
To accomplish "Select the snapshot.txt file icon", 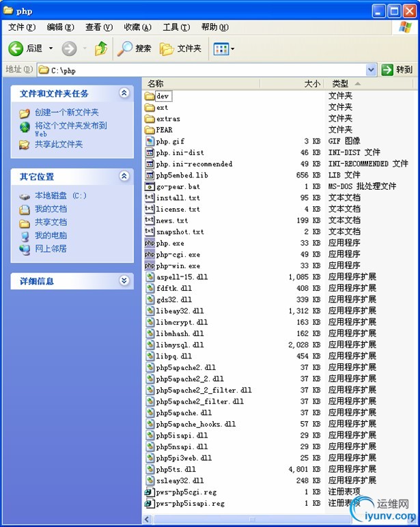I will point(150,231).
